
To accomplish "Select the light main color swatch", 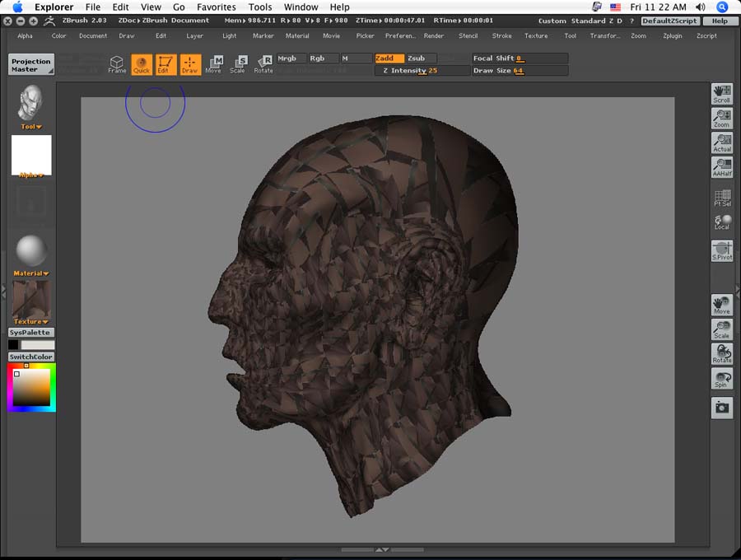I will (x=38, y=345).
